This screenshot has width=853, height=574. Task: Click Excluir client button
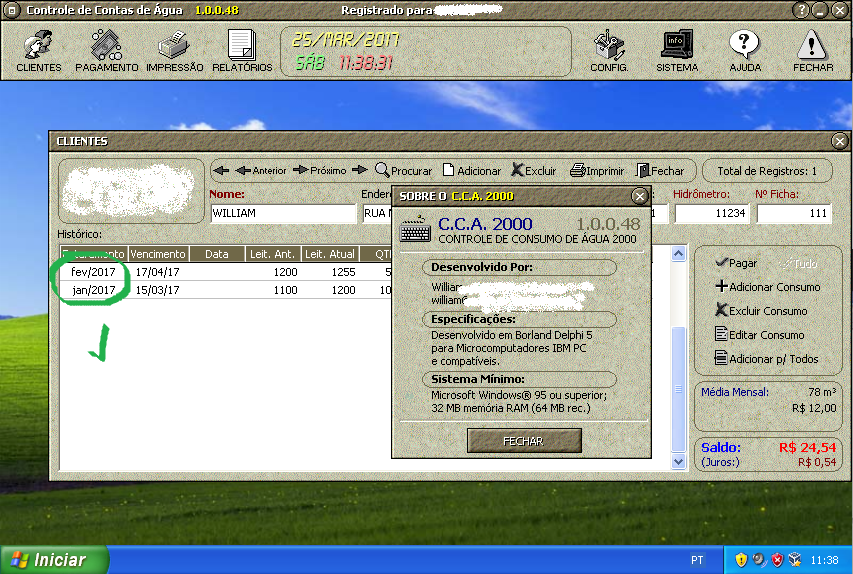[x=534, y=170]
